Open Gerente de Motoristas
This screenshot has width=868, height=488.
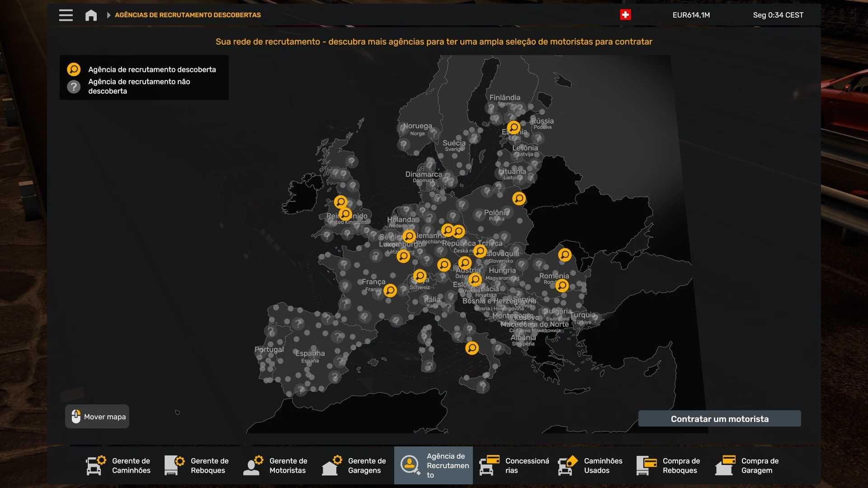pos(276,465)
